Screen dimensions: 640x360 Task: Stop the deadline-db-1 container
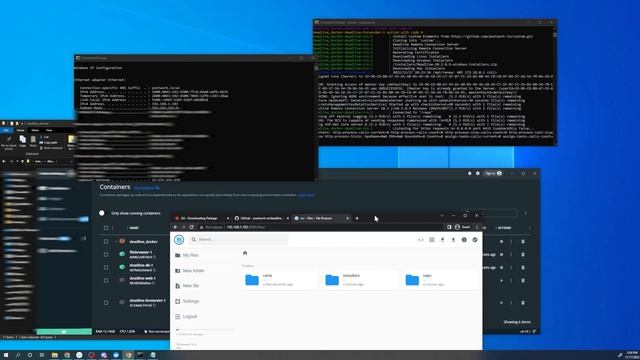pyautogui.click(x=501, y=267)
